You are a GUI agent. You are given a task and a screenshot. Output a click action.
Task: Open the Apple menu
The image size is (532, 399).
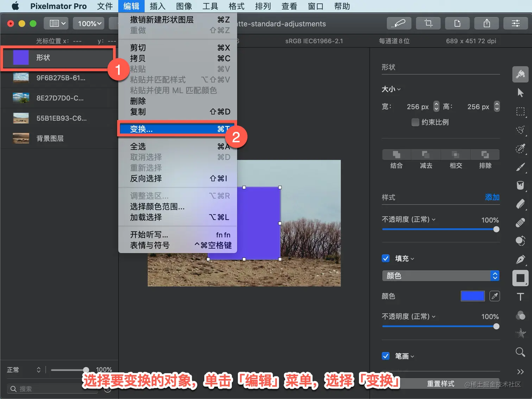point(15,6)
